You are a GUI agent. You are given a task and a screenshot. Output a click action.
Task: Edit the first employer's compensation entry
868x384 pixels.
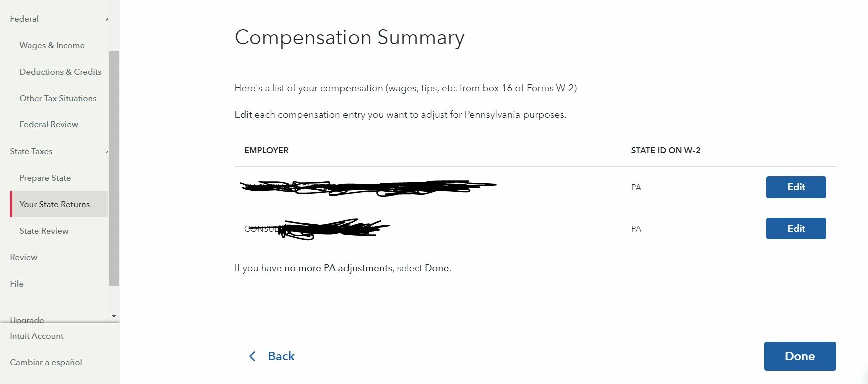tap(796, 187)
